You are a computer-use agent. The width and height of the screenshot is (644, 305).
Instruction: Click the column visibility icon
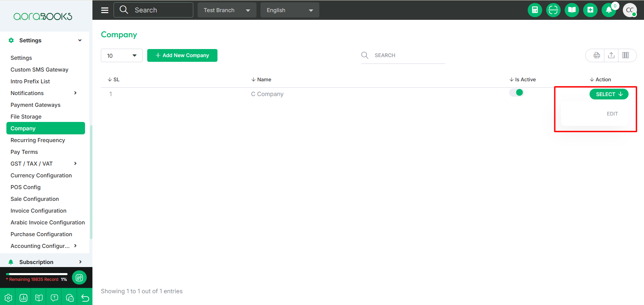coord(626,55)
